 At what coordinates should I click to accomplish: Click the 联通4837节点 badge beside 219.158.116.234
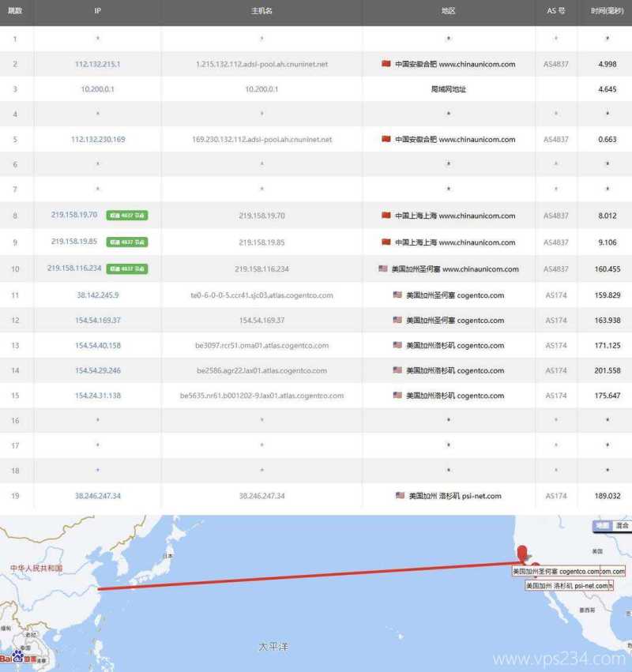(129, 268)
